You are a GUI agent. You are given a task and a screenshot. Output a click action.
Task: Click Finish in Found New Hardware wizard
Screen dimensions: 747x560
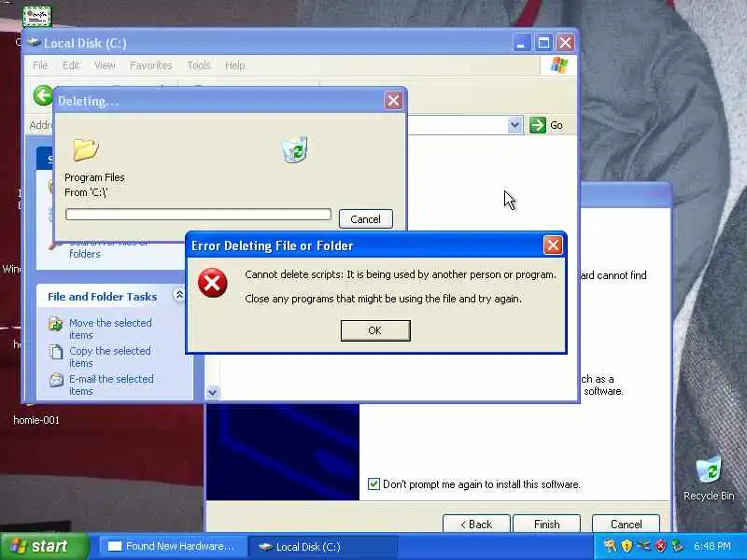pyautogui.click(x=547, y=525)
